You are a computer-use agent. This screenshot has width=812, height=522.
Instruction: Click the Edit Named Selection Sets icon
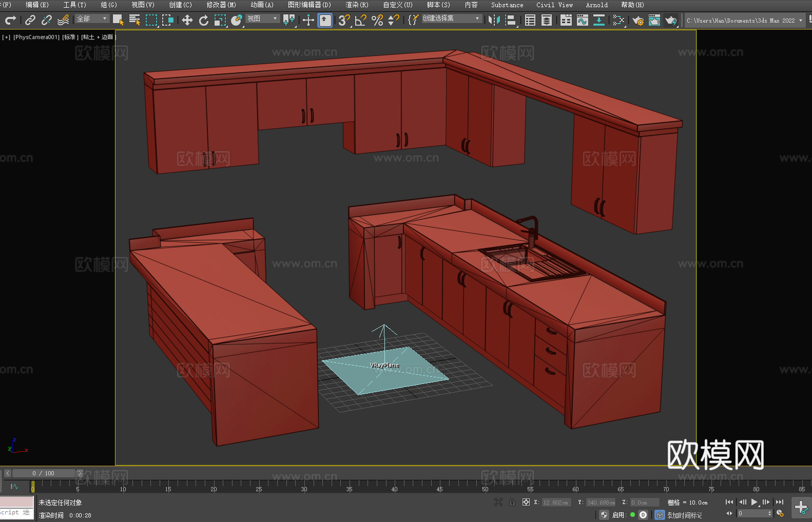(x=413, y=20)
